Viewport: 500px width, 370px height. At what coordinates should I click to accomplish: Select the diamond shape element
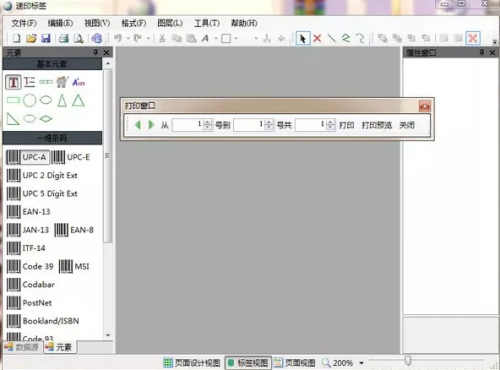[46, 119]
